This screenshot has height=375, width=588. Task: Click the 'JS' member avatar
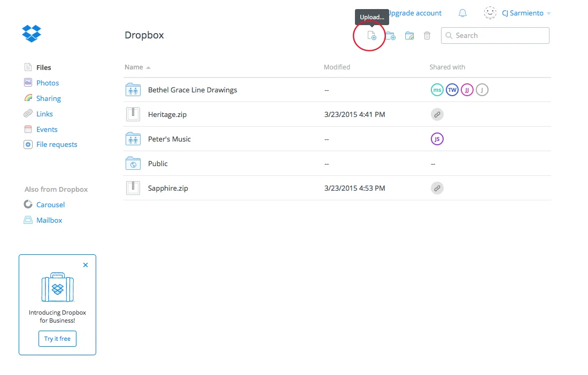click(x=437, y=139)
